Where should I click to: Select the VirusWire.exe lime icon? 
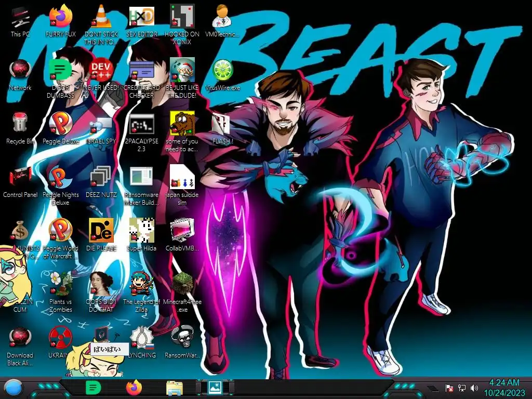coord(222,75)
